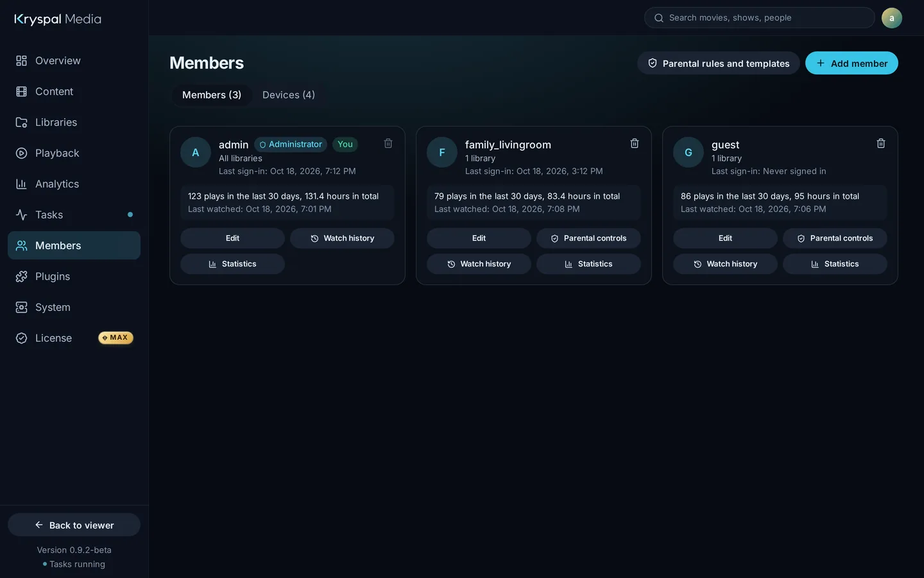Open Libraries from the sidebar
924x578 pixels.
[x=74, y=122]
